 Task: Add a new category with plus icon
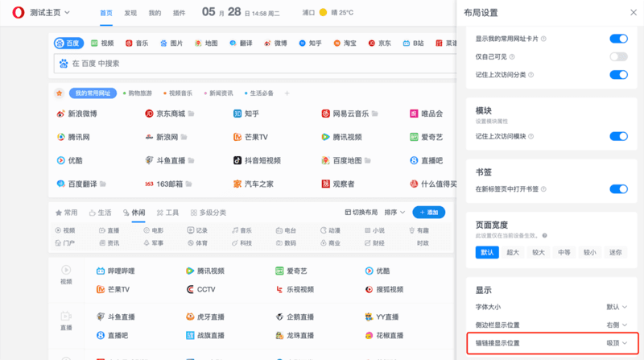pos(287,93)
